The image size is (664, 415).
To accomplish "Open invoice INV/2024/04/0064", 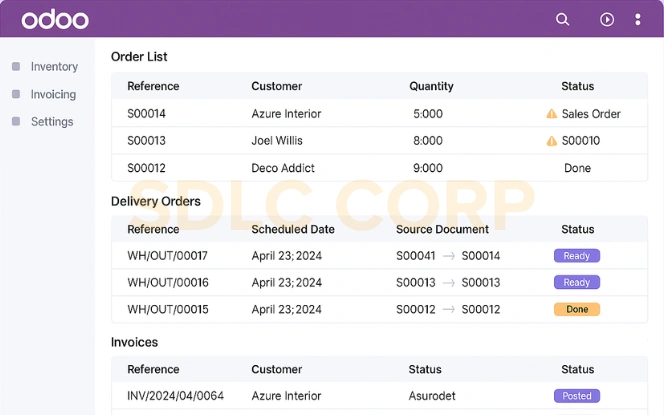I will pos(175,396).
